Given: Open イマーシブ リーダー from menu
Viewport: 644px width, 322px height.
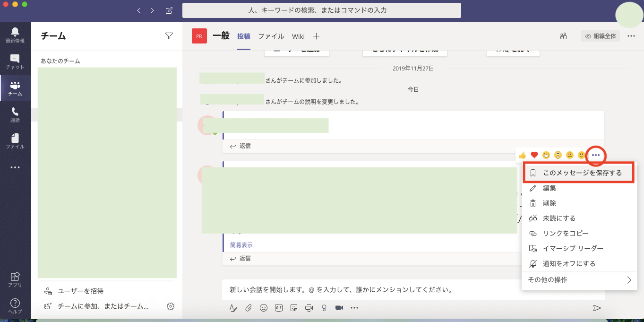Looking at the screenshot, I should 579,248.
